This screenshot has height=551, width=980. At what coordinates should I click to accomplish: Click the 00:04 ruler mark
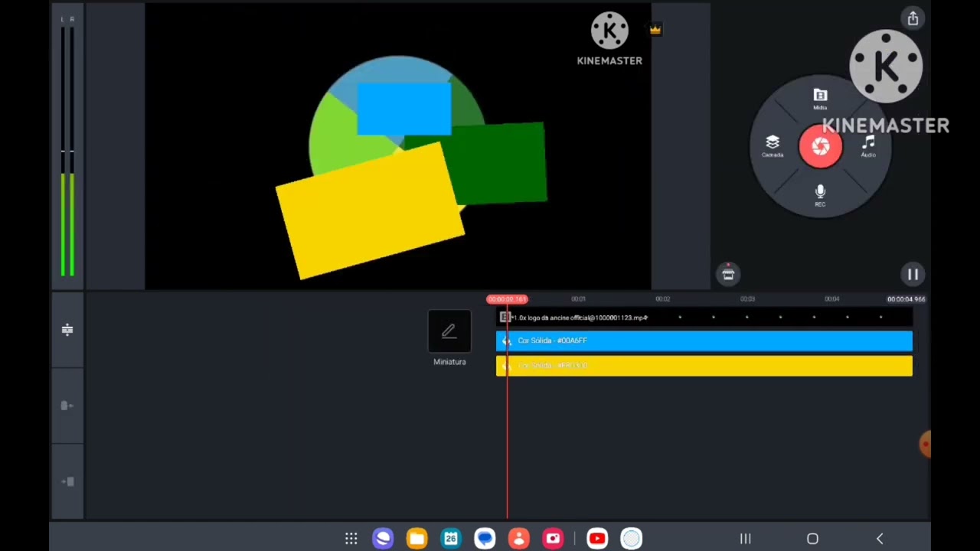(x=831, y=299)
